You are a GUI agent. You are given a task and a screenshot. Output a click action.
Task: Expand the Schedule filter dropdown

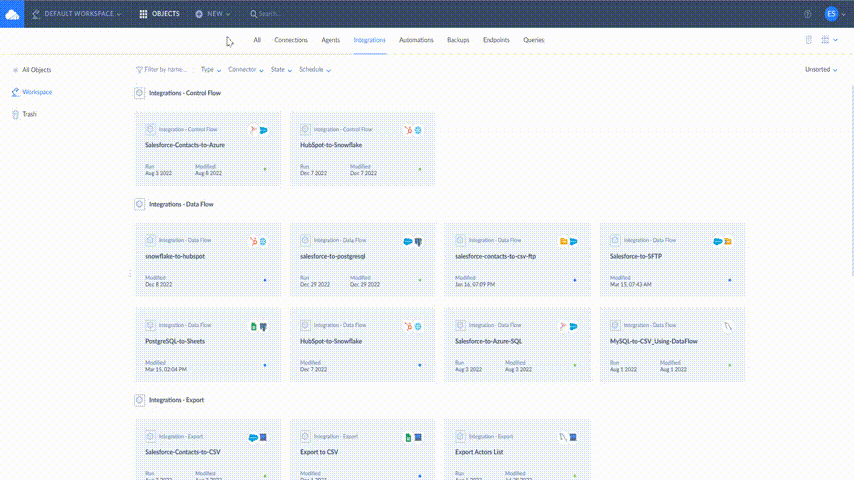pos(315,70)
